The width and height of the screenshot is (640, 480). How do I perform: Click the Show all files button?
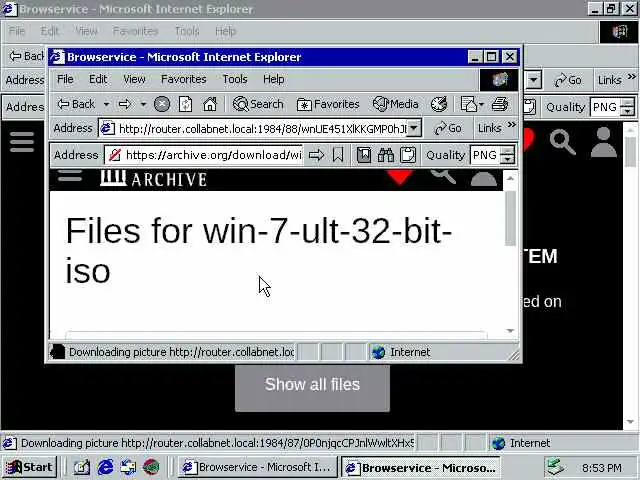click(312, 388)
